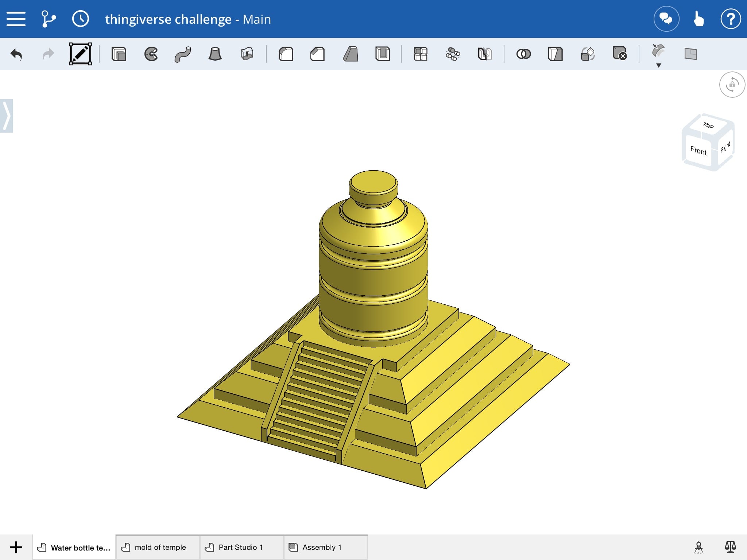Viewport: 747px width, 560px height.
Task: Open the versions and branches graph
Action: coord(48,19)
